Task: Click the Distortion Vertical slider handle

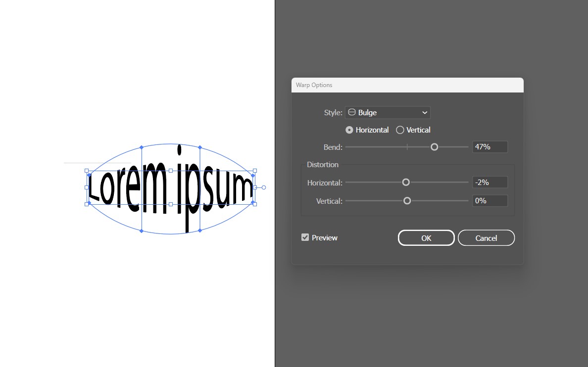Action: pyautogui.click(x=407, y=200)
